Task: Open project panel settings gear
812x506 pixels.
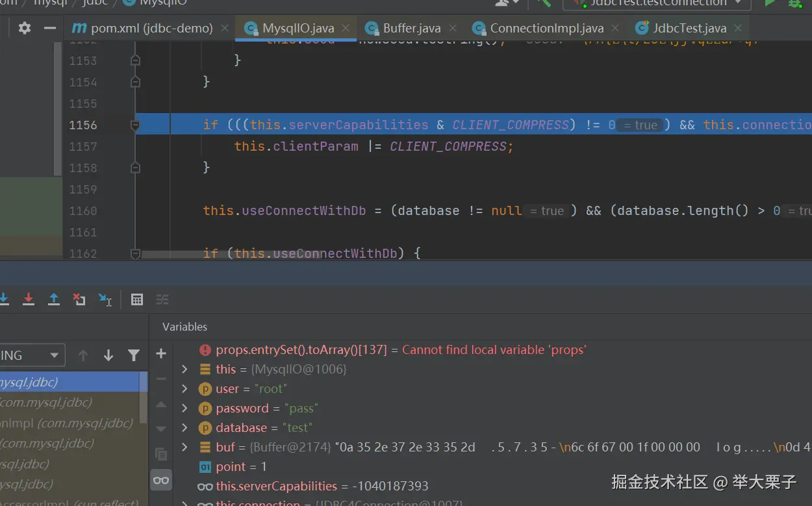Action: click(25, 28)
